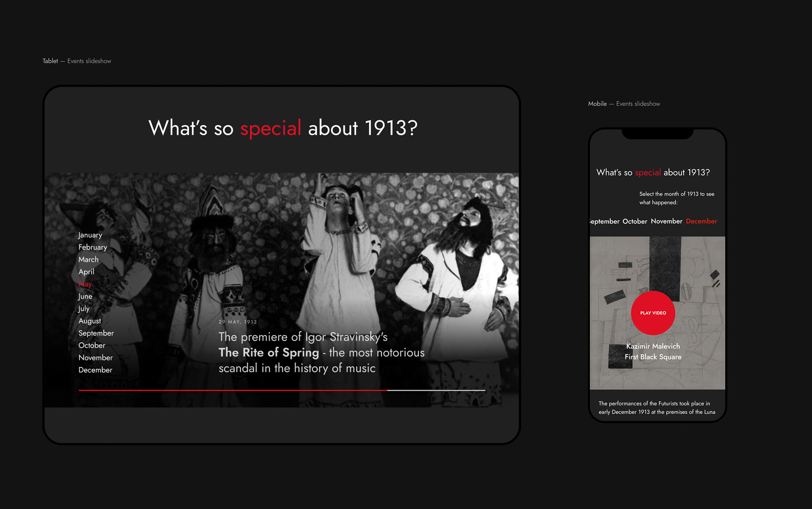
Task: Open November in the tablet month list
Action: click(96, 358)
